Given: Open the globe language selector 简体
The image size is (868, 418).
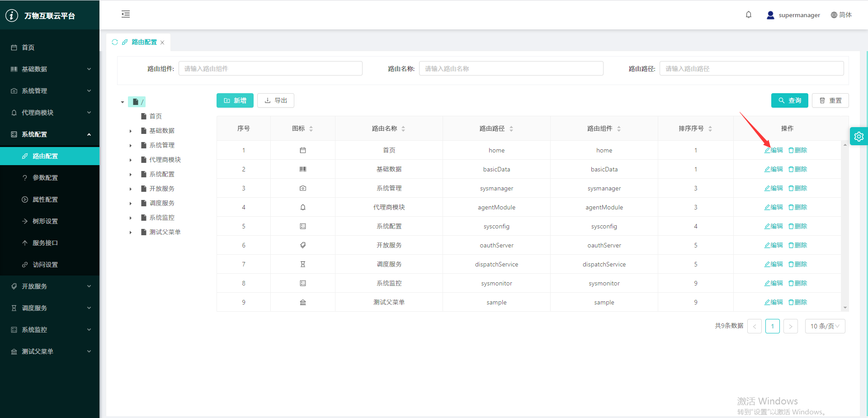Looking at the screenshot, I should pyautogui.click(x=841, y=15).
